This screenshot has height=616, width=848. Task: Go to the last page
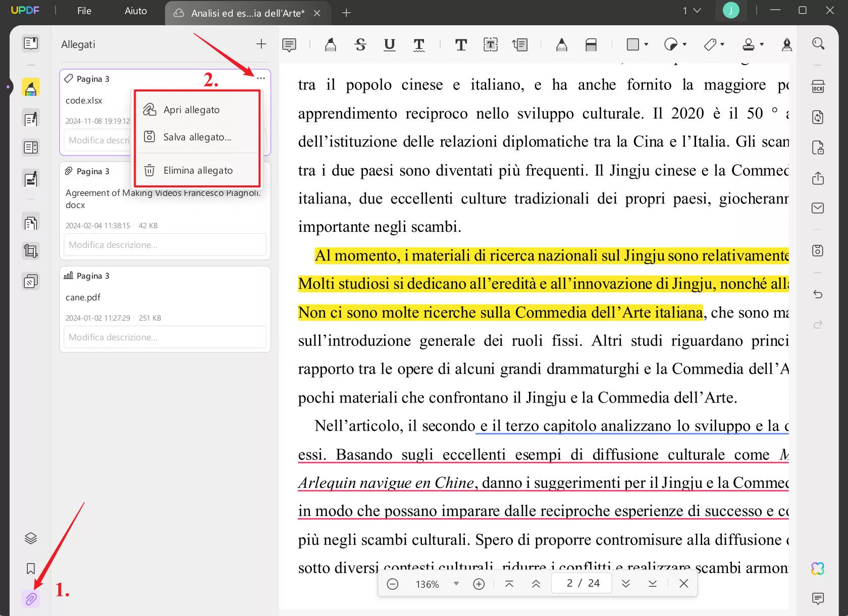click(653, 584)
